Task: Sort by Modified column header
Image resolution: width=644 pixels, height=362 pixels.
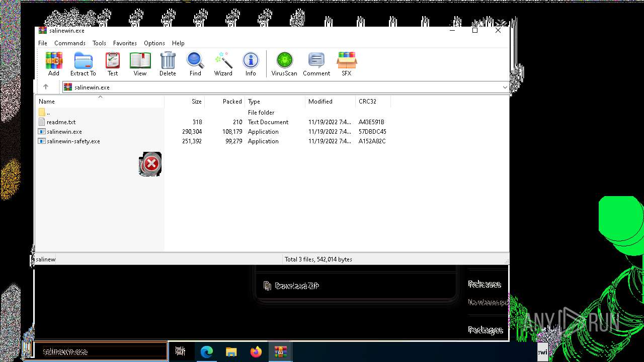Action: coord(331,102)
